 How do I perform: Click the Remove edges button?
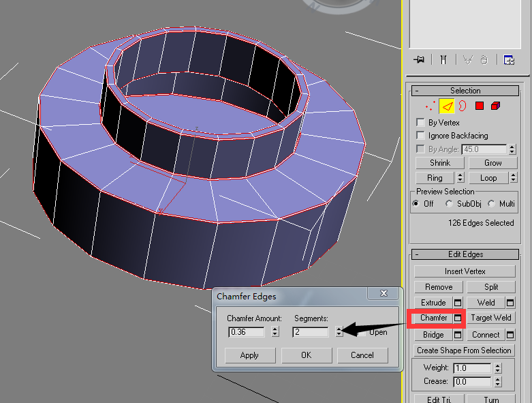pos(439,287)
